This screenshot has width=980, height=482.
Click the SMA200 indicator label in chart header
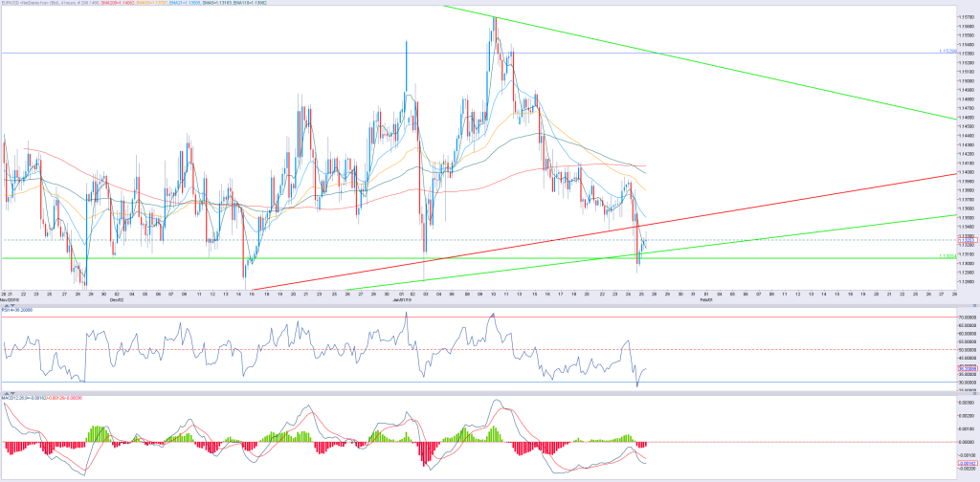coord(118,3)
